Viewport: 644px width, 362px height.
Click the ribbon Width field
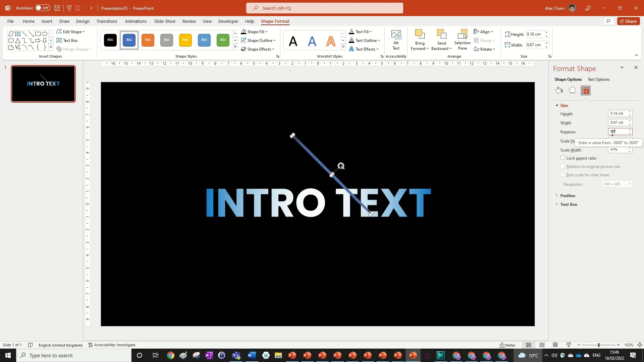pyautogui.click(x=535, y=45)
